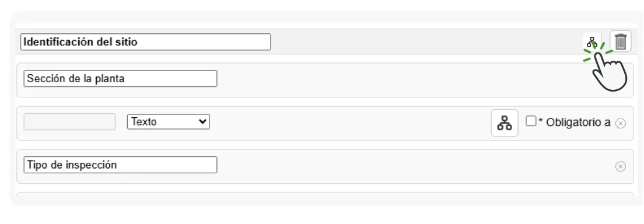
Task: Click the Sección de la planta text box
Action: tap(120, 79)
